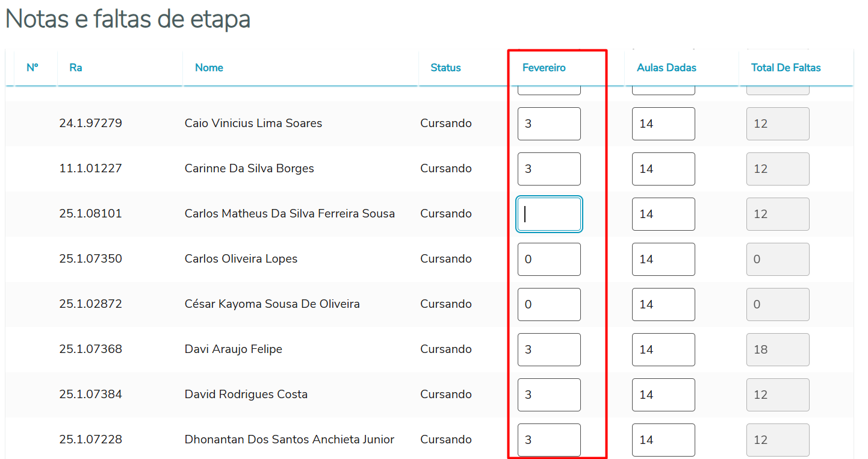The height and width of the screenshot is (459, 868).
Task: Click the Nº column header
Action: pyautogui.click(x=33, y=67)
